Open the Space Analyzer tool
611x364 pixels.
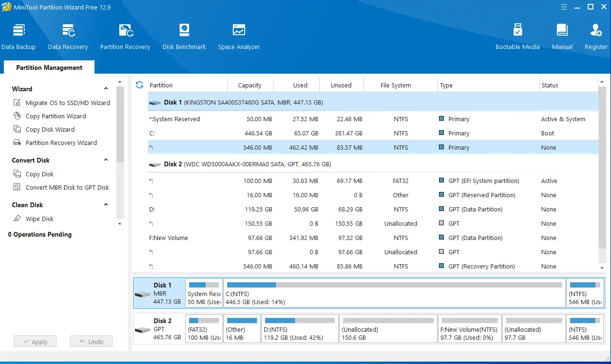[239, 37]
